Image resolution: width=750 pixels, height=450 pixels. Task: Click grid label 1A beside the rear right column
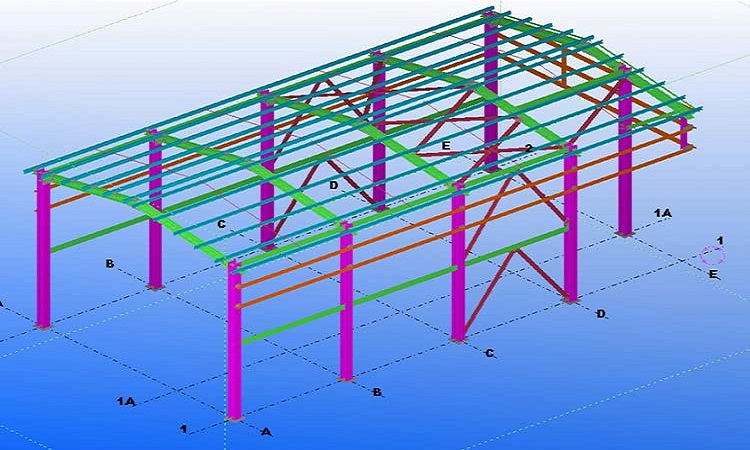662,213
